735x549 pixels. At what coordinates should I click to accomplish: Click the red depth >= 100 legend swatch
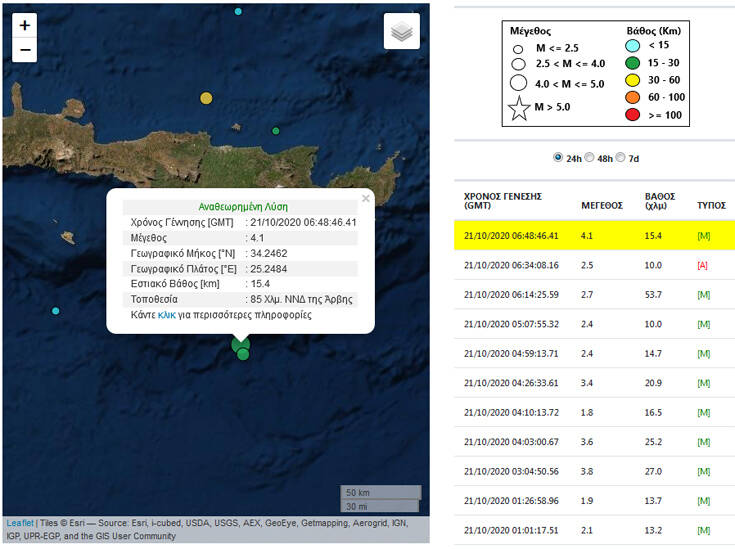click(632, 114)
